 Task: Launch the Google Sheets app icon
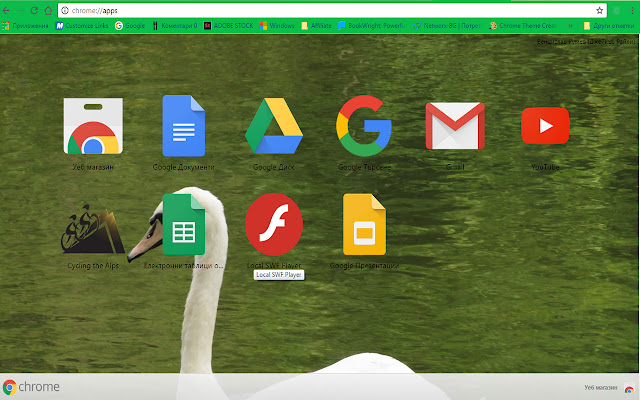coord(183,224)
